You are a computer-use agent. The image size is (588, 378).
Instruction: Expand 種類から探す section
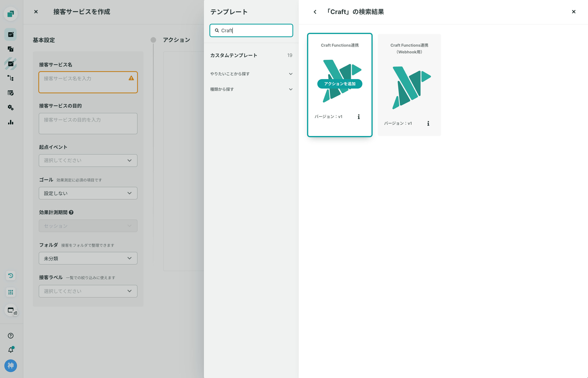point(251,89)
